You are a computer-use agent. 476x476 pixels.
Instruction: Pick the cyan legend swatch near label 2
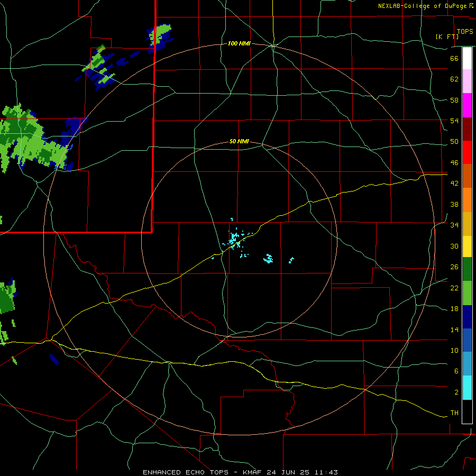467,388
